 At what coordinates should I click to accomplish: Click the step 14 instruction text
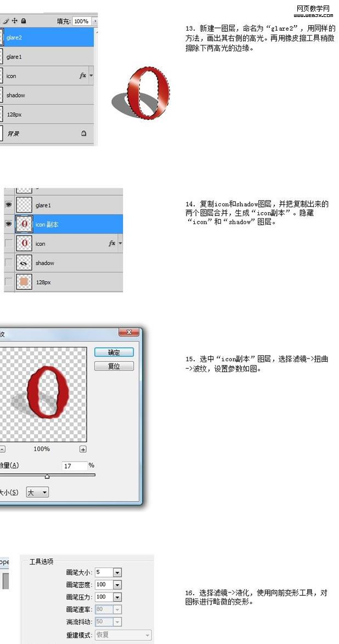pos(258,213)
